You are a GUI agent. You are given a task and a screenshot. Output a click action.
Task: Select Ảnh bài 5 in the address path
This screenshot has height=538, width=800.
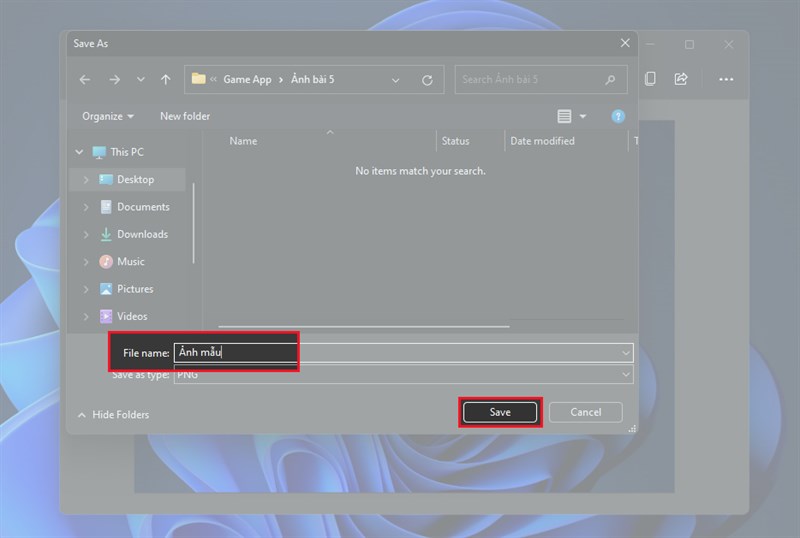[313, 80]
